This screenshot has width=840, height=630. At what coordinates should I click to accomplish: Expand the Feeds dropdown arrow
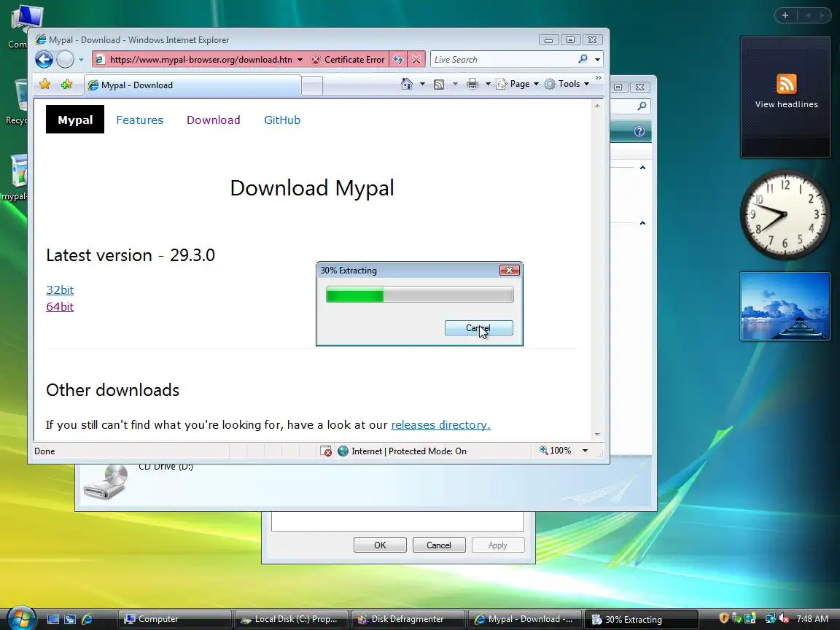455,84
